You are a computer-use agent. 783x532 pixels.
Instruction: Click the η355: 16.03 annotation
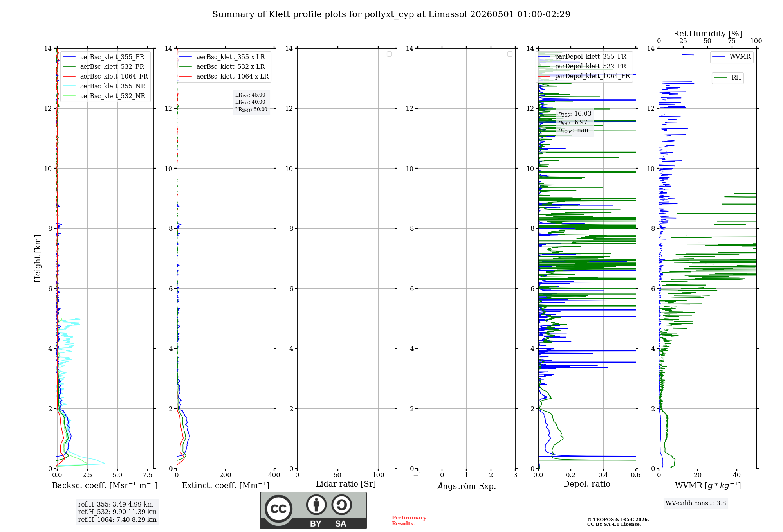click(575, 114)
